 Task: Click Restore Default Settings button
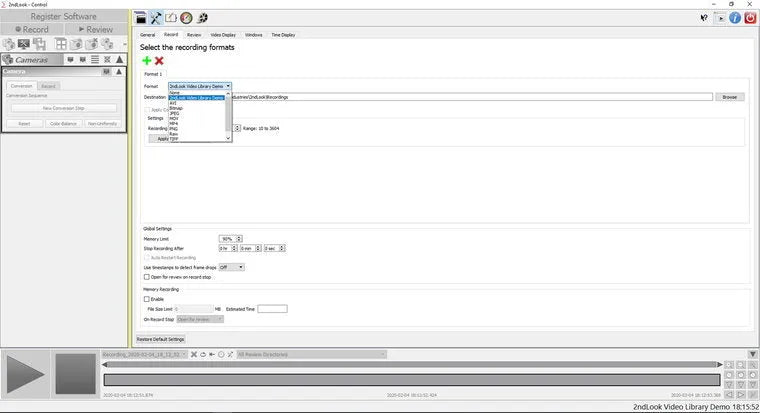[161, 339]
